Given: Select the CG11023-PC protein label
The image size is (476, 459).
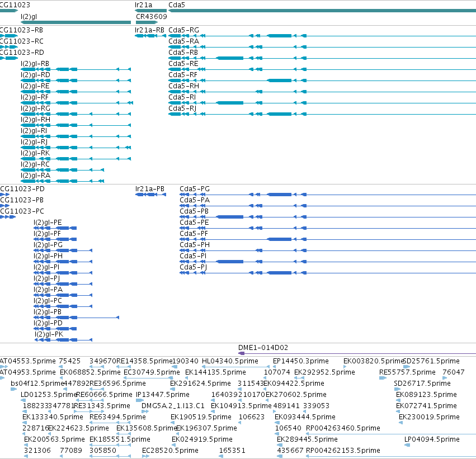Looking at the screenshot, I should click(22, 211).
